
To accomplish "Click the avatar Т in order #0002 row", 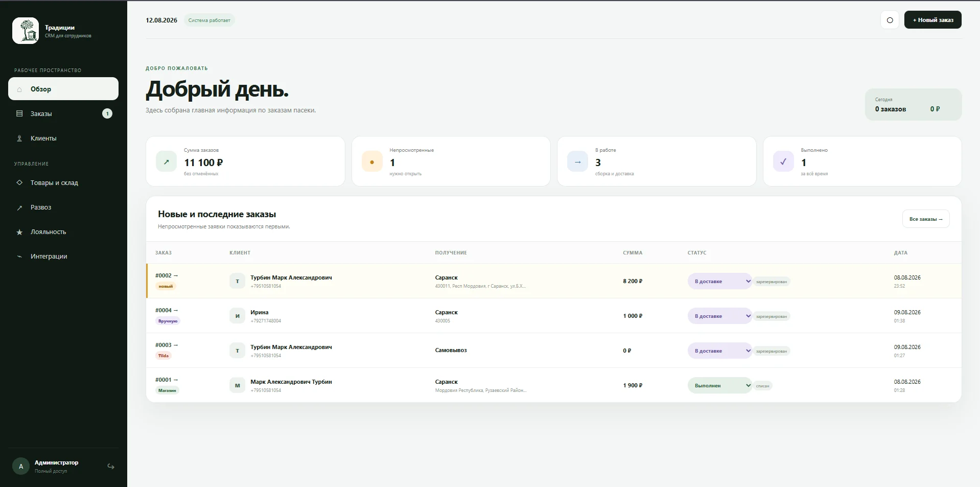I will pyautogui.click(x=237, y=281).
